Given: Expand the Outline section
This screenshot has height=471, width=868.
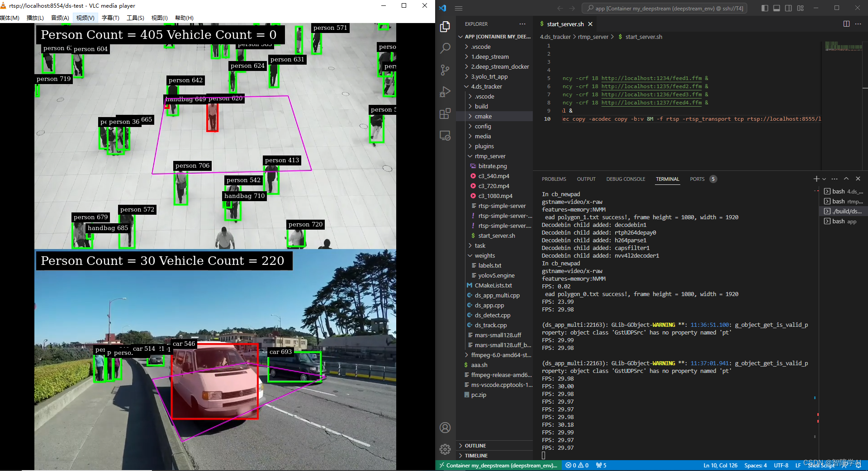Looking at the screenshot, I should tap(494, 446).
